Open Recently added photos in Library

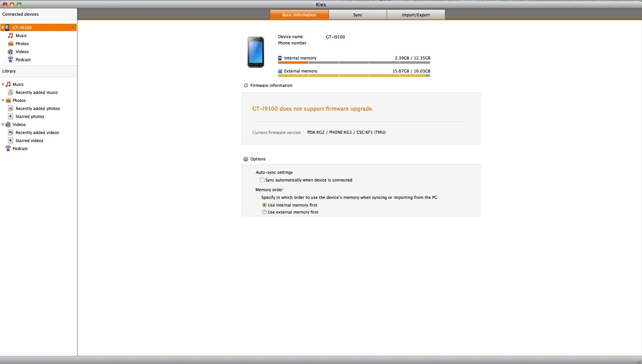pyautogui.click(x=38, y=109)
